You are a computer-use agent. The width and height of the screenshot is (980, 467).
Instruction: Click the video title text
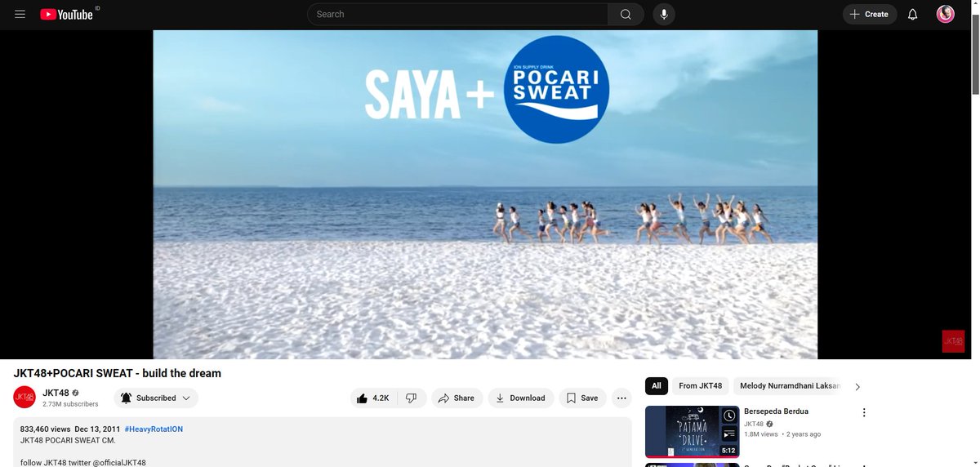tap(118, 373)
